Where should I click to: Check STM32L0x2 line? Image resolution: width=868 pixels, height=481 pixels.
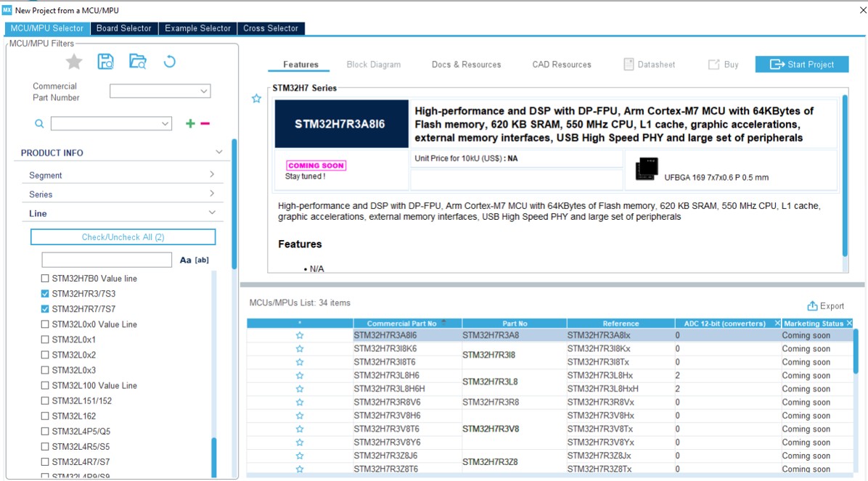pyautogui.click(x=45, y=355)
